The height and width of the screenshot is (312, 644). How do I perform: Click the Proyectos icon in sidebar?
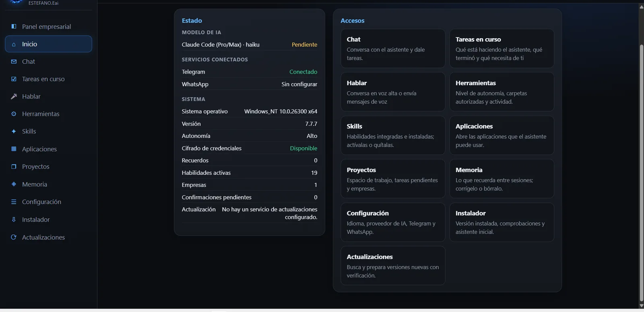pos(14,166)
